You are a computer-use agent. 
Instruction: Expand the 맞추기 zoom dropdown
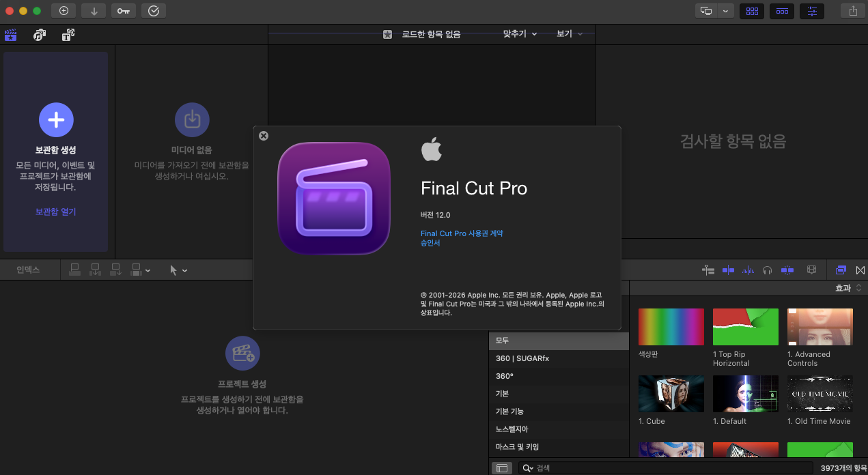[x=520, y=33]
